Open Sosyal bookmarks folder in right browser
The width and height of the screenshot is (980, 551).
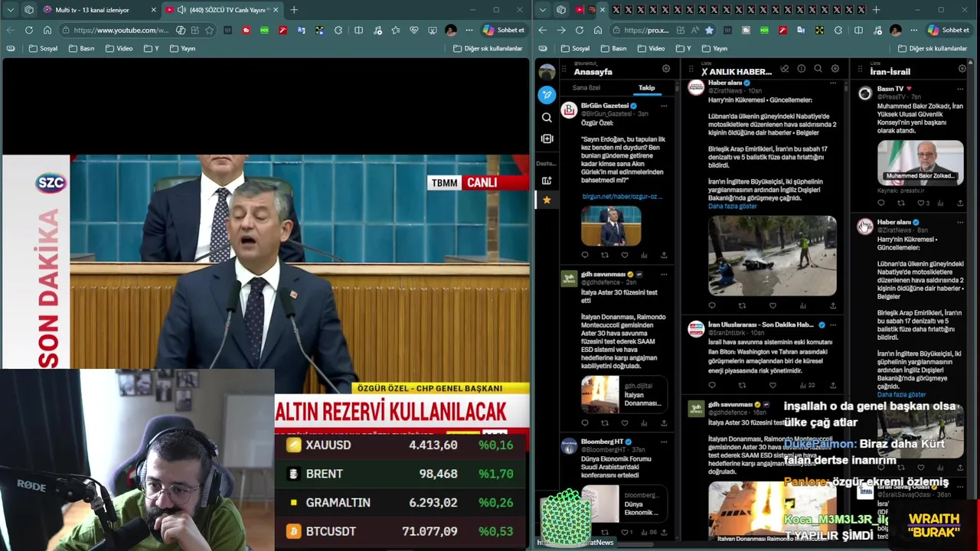tap(576, 48)
